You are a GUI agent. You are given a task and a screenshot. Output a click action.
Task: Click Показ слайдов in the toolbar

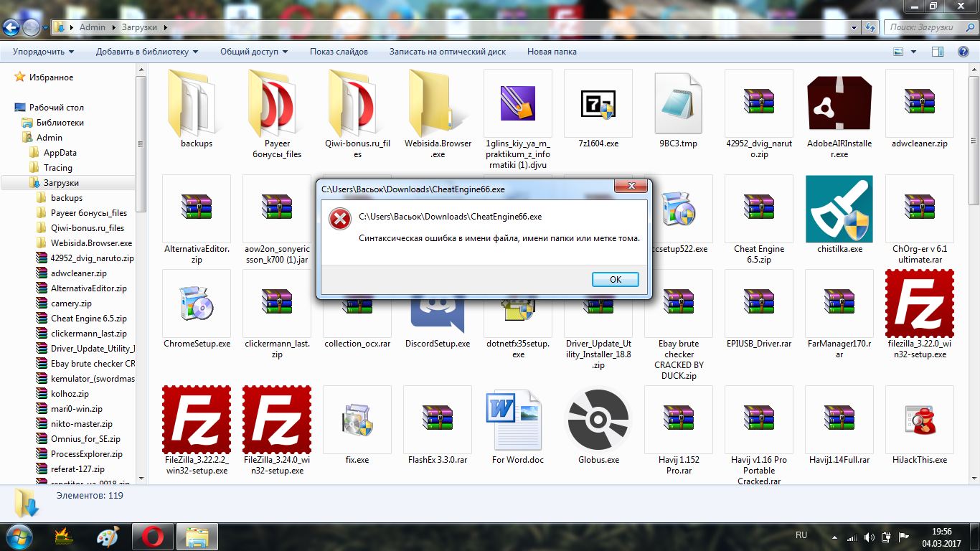coord(339,52)
